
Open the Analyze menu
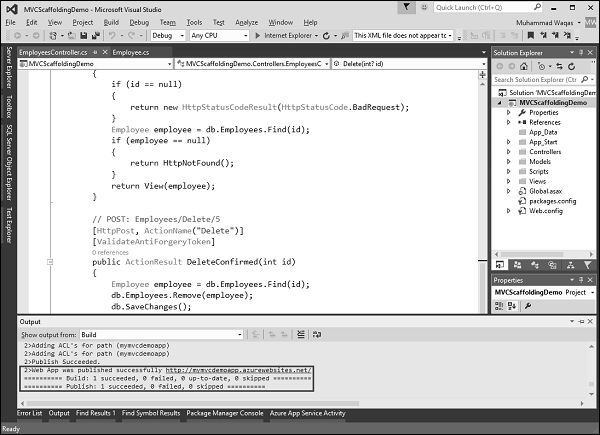(x=246, y=23)
